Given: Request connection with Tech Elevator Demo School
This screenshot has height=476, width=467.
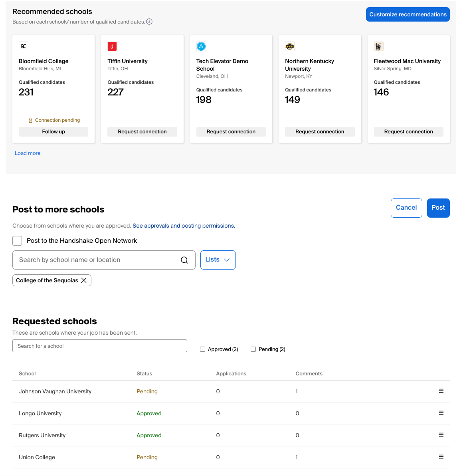Looking at the screenshot, I should pyautogui.click(x=231, y=132).
